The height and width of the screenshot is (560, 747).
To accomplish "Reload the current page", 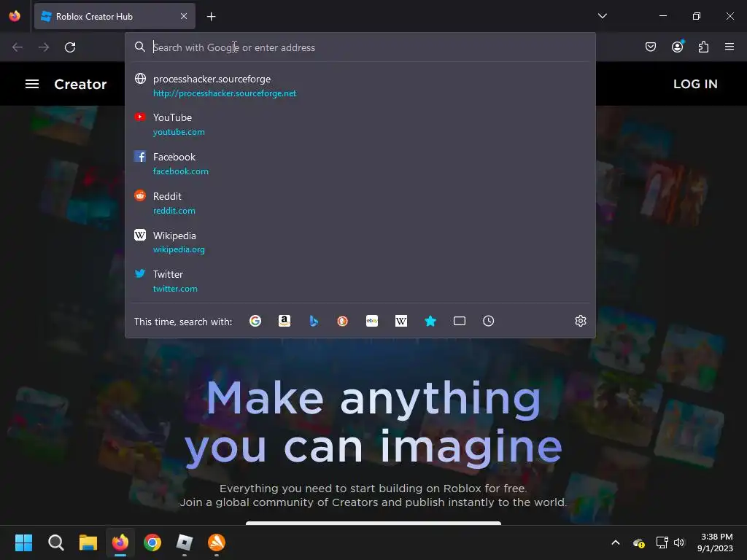I will (x=70, y=47).
